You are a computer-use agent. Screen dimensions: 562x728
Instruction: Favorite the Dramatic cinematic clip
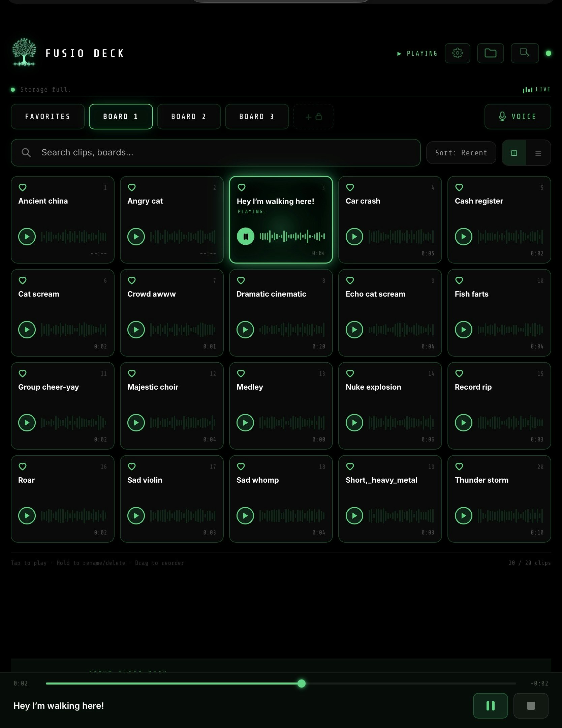tap(241, 280)
